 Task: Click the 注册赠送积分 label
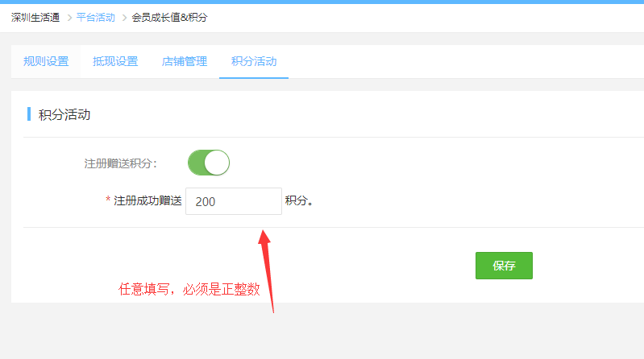(121, 163)
